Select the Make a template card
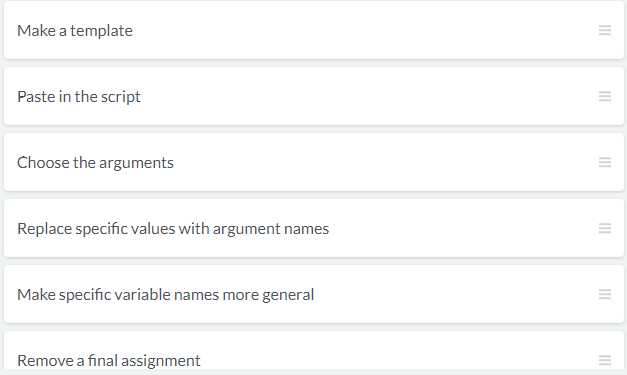This screenshot has width=627, height=375. coord(314,30)
